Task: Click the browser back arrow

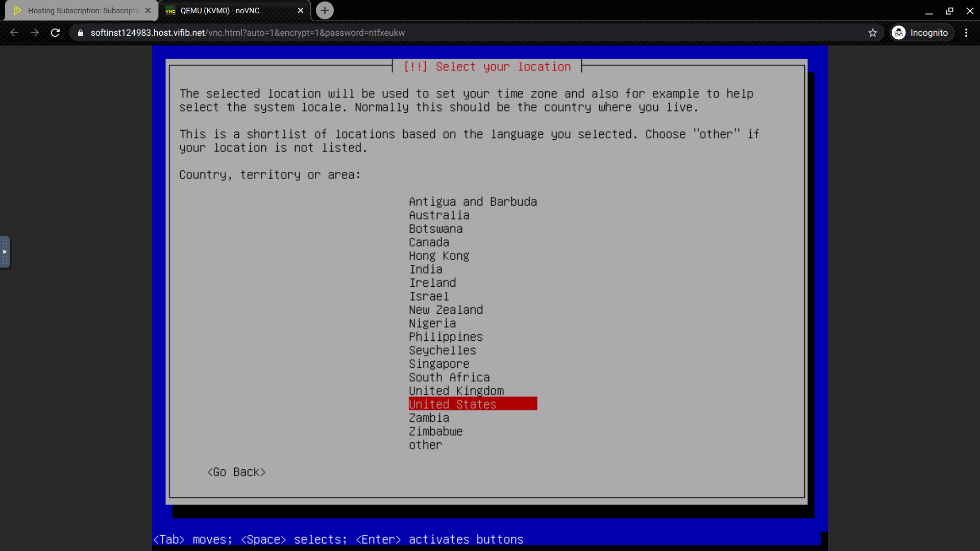Action: point(14,33)
